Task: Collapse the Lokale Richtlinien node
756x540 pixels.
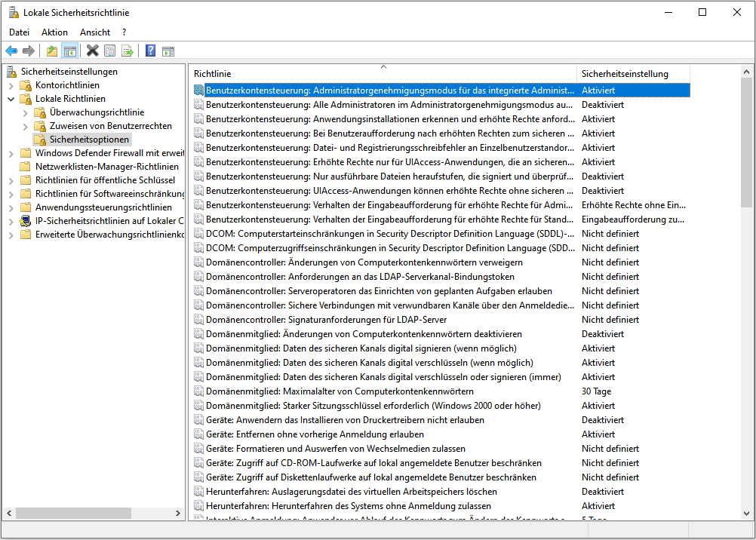Action: pyautogui.click(x=11, y=99)
